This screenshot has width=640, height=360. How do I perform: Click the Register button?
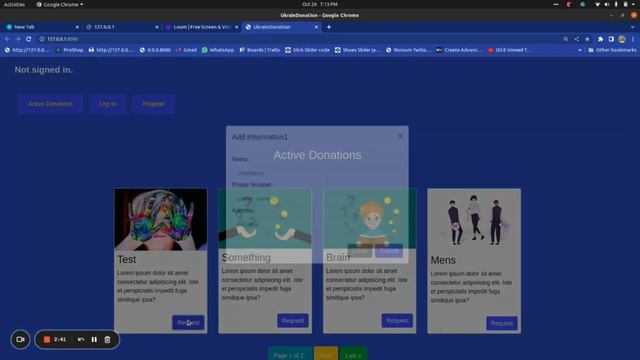tap(153, 104)
